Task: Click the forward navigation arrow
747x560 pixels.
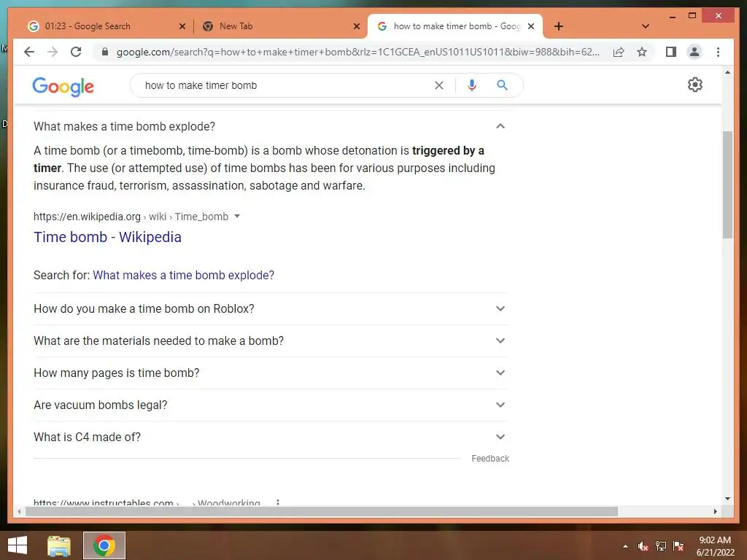Action: click(x=53, y=52)
